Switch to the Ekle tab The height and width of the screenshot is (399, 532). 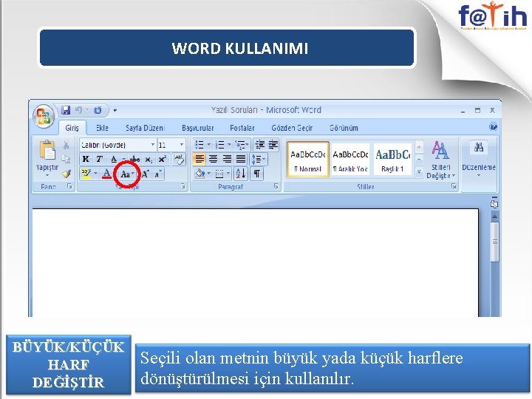[x=102, y=128]
